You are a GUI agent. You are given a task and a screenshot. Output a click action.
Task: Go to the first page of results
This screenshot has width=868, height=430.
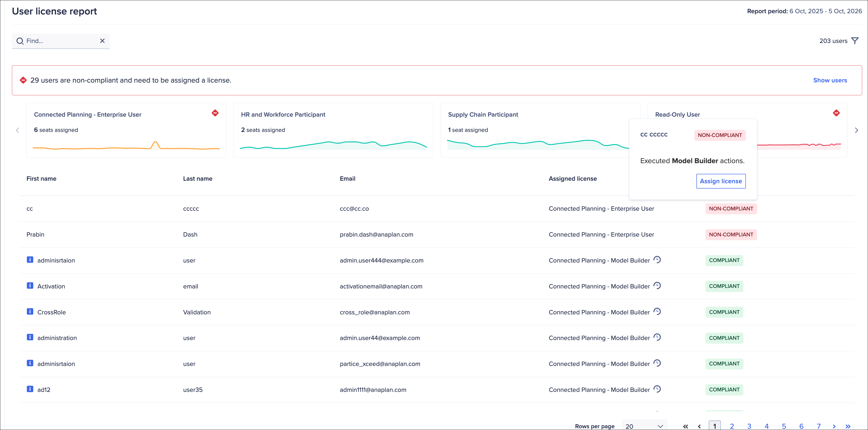coord(685,426)
